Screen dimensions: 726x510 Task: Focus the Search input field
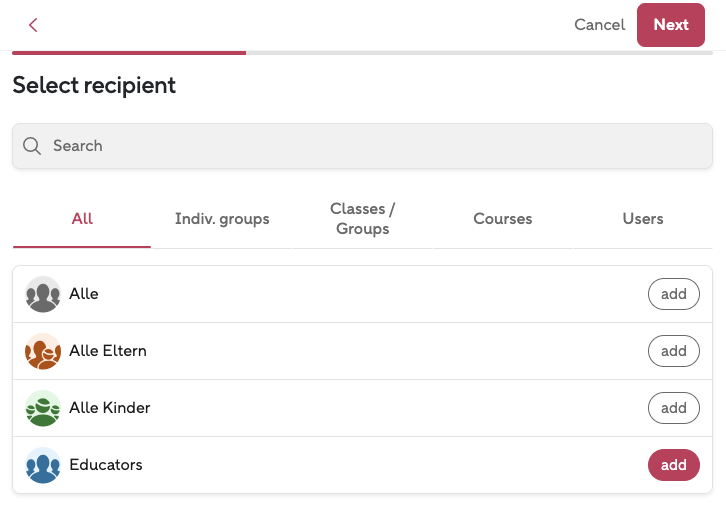[x=380, y=146]
